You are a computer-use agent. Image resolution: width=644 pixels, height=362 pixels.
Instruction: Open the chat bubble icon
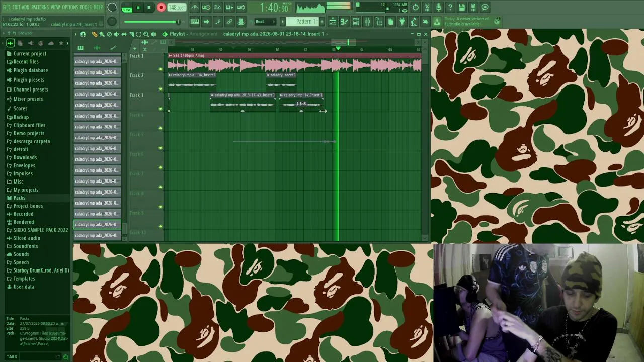[485, 7]
